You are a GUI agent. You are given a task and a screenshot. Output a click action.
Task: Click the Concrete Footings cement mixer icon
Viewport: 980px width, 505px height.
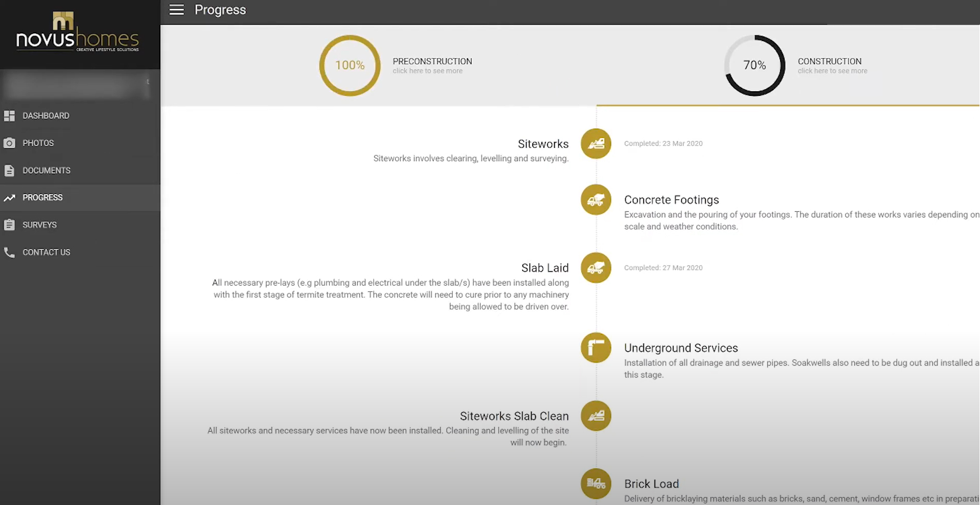[595, 199]
